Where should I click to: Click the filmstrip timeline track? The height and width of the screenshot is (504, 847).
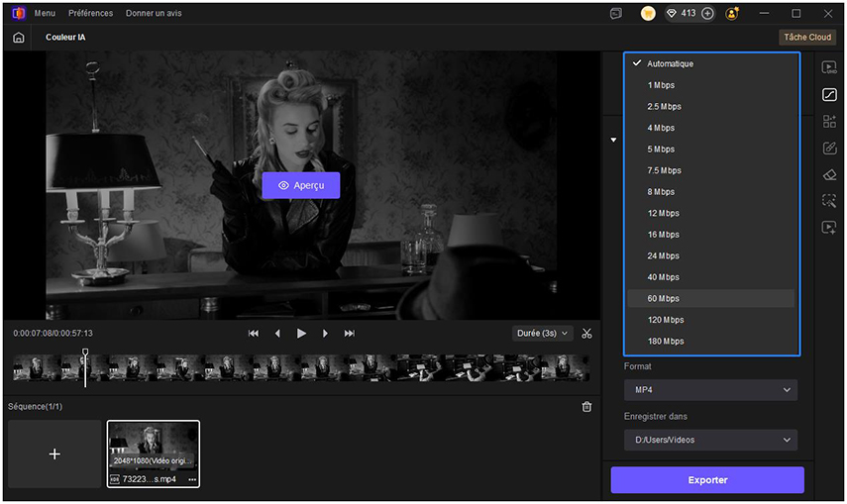coord(301,368)
